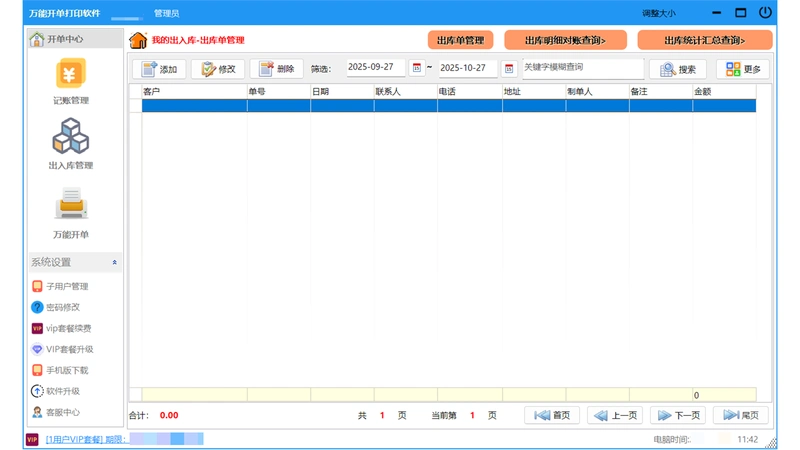
Task: Open 密码修改 menu entry
Action: point(63,307)
